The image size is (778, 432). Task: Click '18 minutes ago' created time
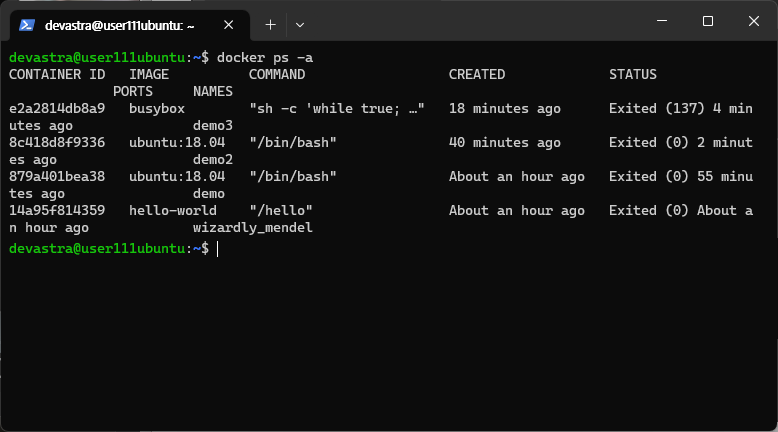(505, 109)
